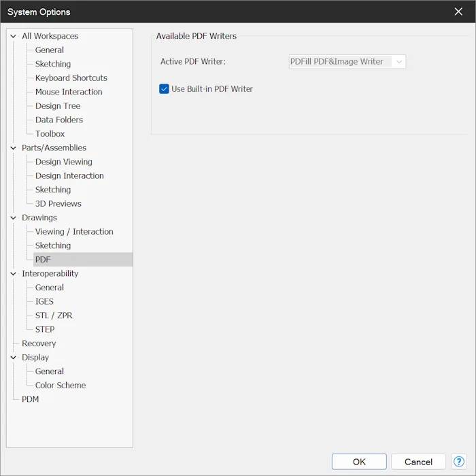
Task: Select Sketching under Parts/Assemblies
Action: tap(53, 190)
